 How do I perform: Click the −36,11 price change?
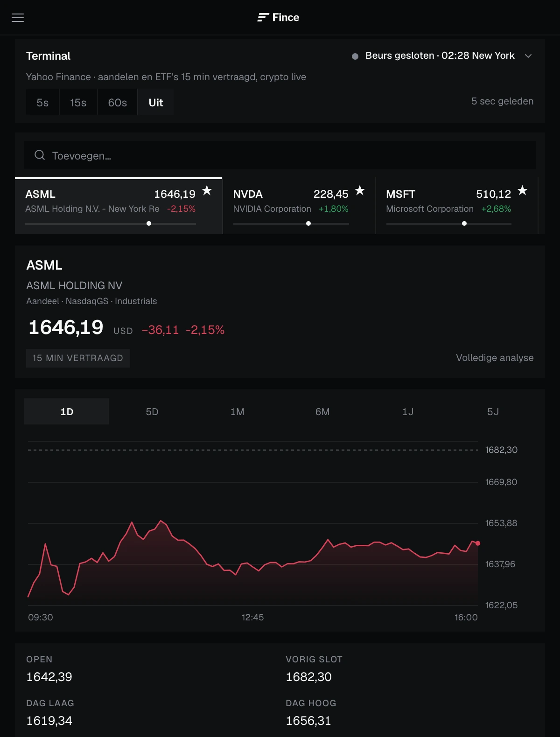click(x=160, y=330)
